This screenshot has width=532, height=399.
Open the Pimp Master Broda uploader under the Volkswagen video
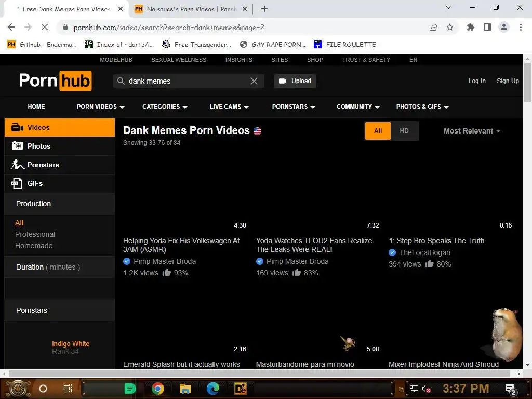165,261
